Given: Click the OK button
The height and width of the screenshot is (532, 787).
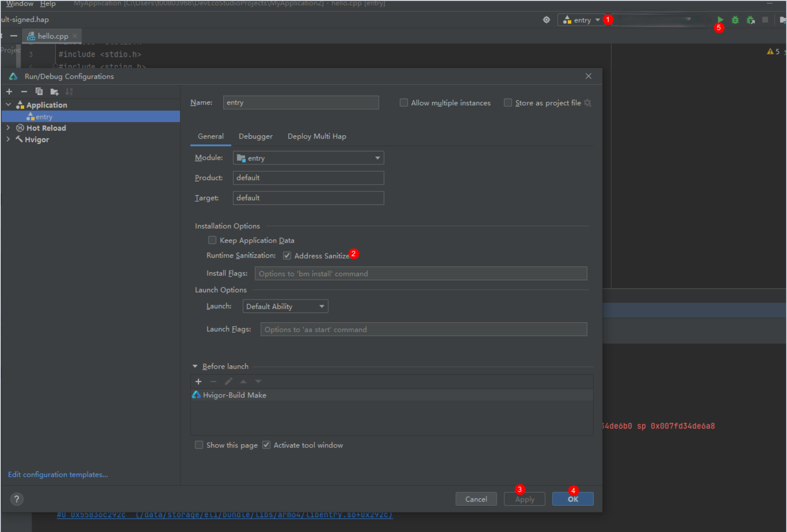Looking at the screenshot, I should [x=573, y=499].
